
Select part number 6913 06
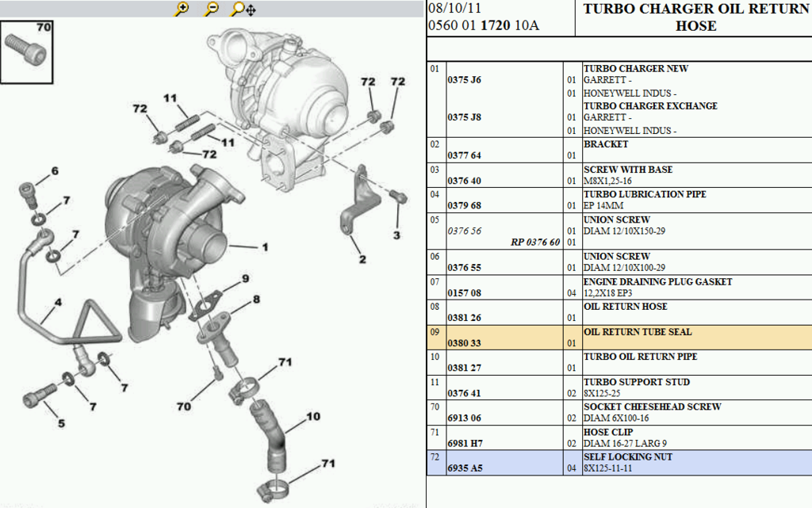pos(465,418)
